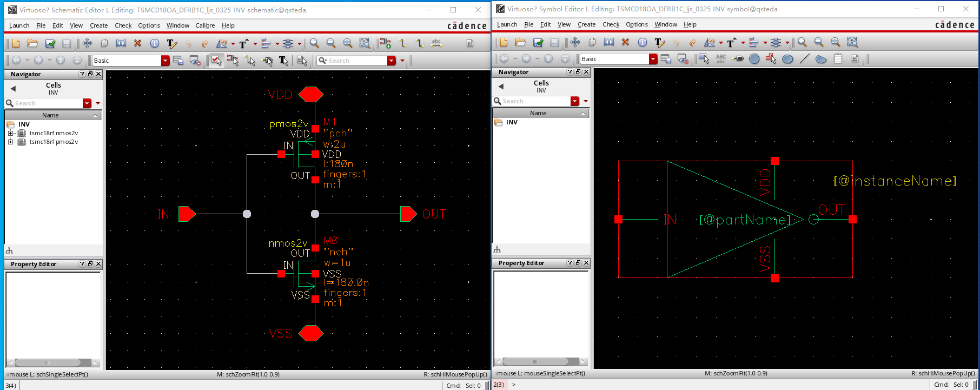Open the Create menu in Schematic Editor
980x390 pixels.
coord(98,25)
